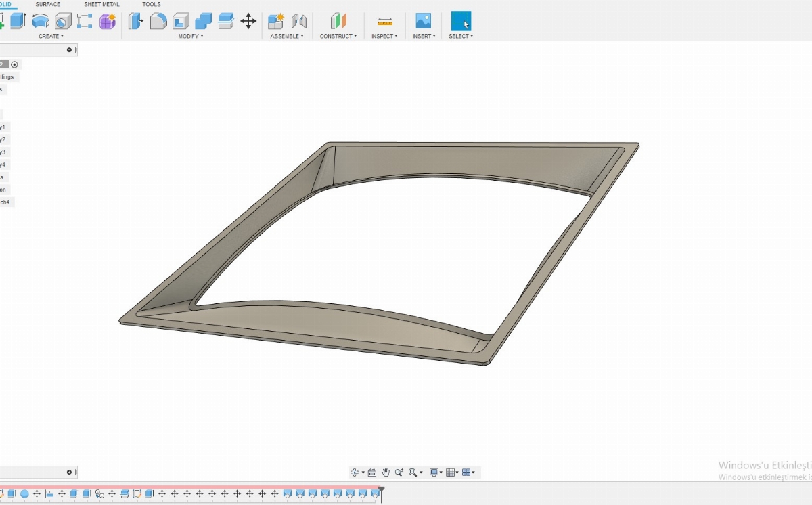Activate the Select cursor tool
Viewport: 812px width, 505px height.
click(x=461, y=21)
